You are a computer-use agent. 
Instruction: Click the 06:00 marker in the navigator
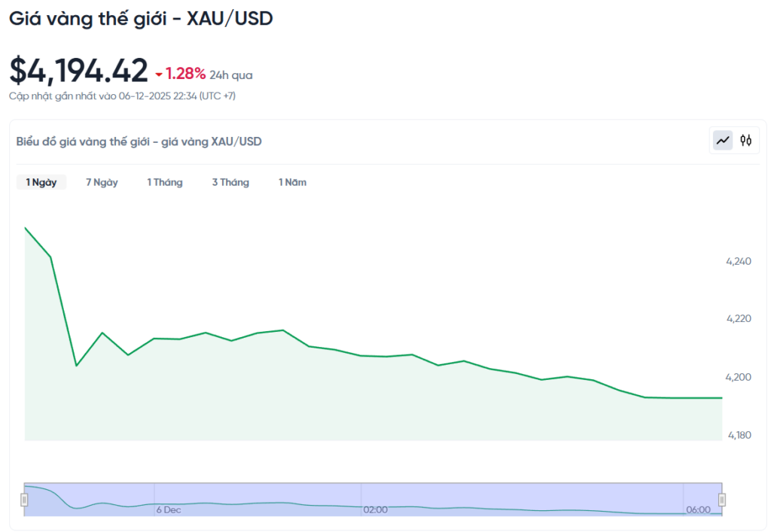698,509
